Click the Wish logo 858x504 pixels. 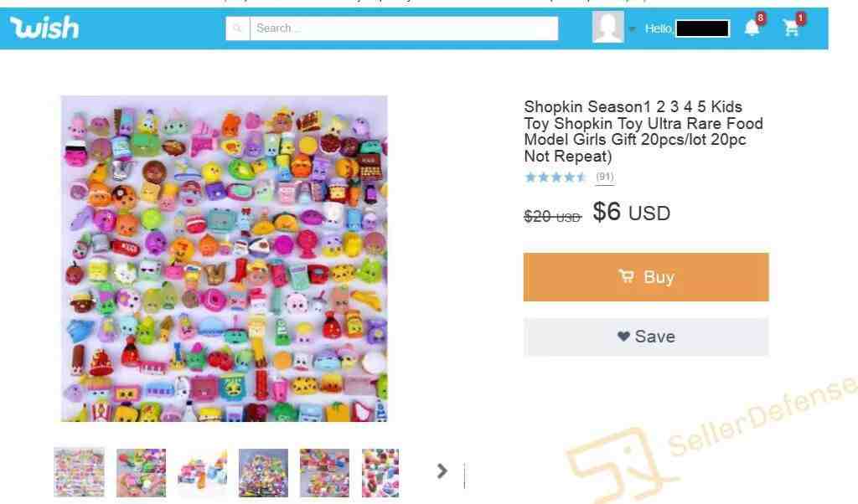44,28
